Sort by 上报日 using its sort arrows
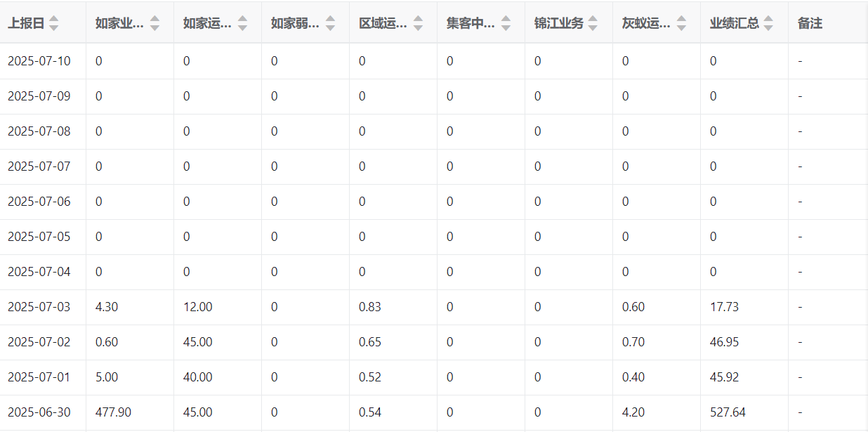Image resolution: width=868 pixels, height=432 pixels. point(54,23)
